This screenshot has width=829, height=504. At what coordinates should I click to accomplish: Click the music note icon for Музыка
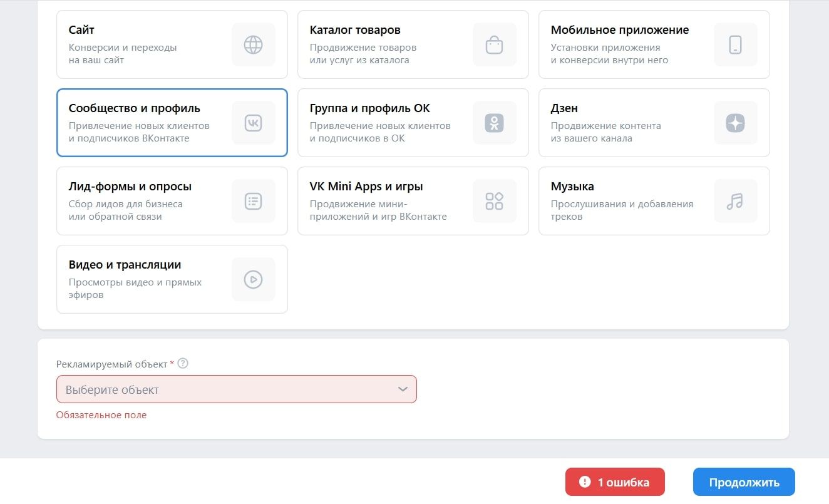pyautogui.click(x=735, y=201)
